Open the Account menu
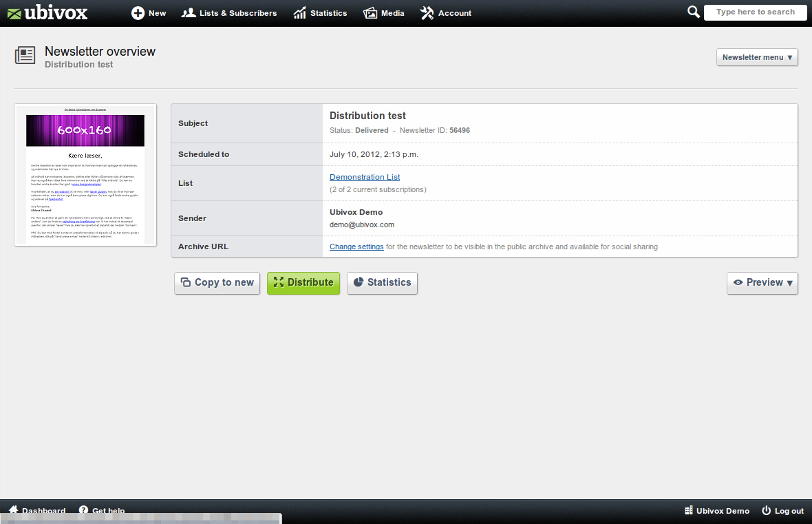 click(x=446, y=13)
